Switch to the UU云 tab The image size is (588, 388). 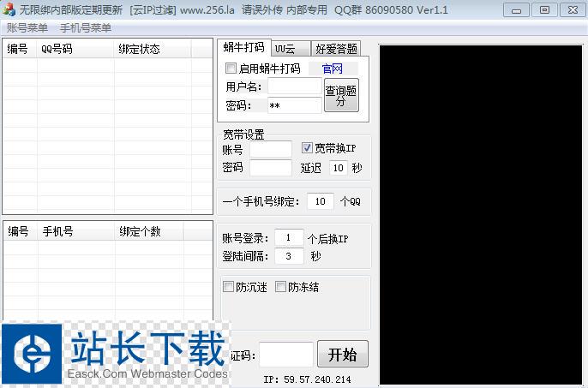291,49
